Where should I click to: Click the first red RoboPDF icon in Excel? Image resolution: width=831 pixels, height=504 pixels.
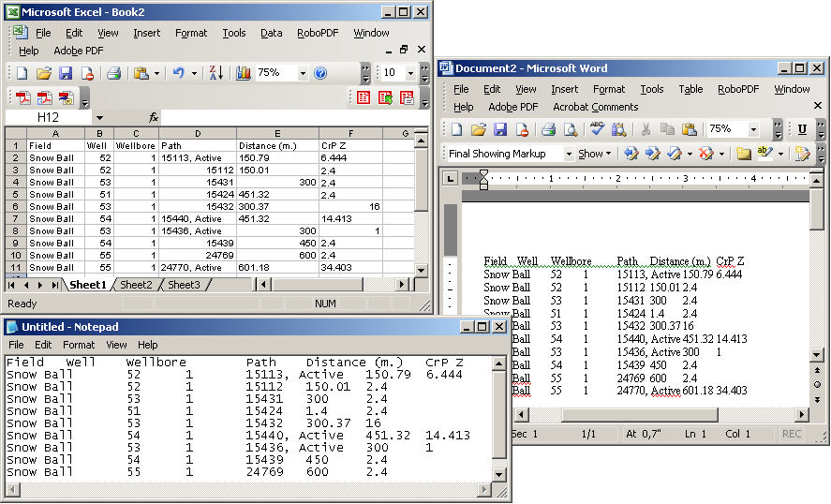(364, 97)
